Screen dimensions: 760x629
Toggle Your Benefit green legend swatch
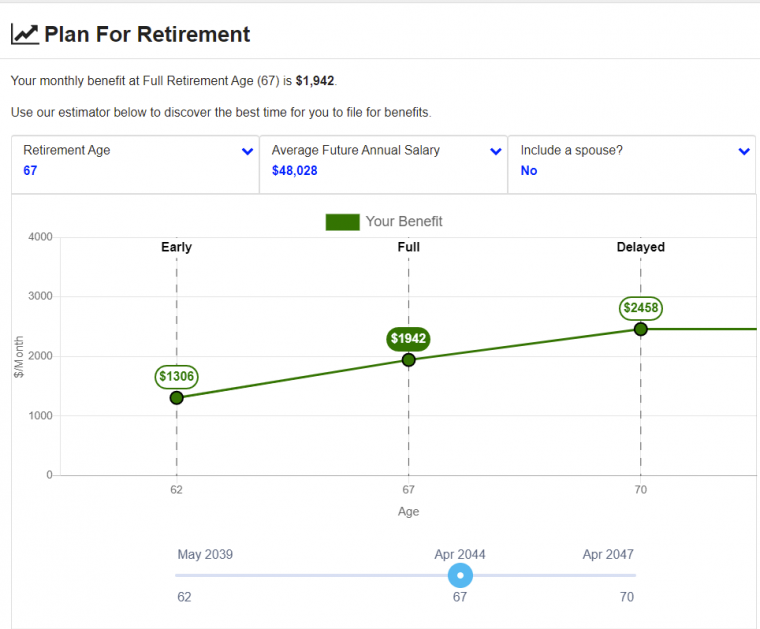(342, 222)
